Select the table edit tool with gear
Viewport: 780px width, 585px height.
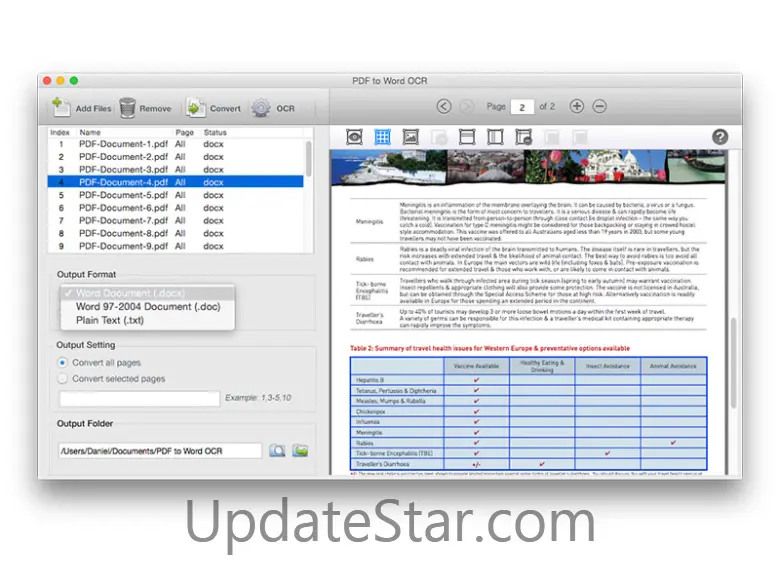point(523,137)
